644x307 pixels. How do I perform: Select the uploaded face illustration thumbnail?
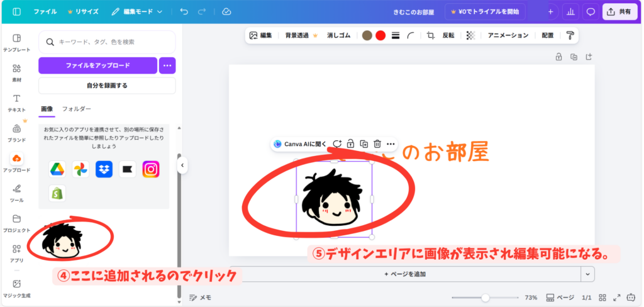click(62, 240)
